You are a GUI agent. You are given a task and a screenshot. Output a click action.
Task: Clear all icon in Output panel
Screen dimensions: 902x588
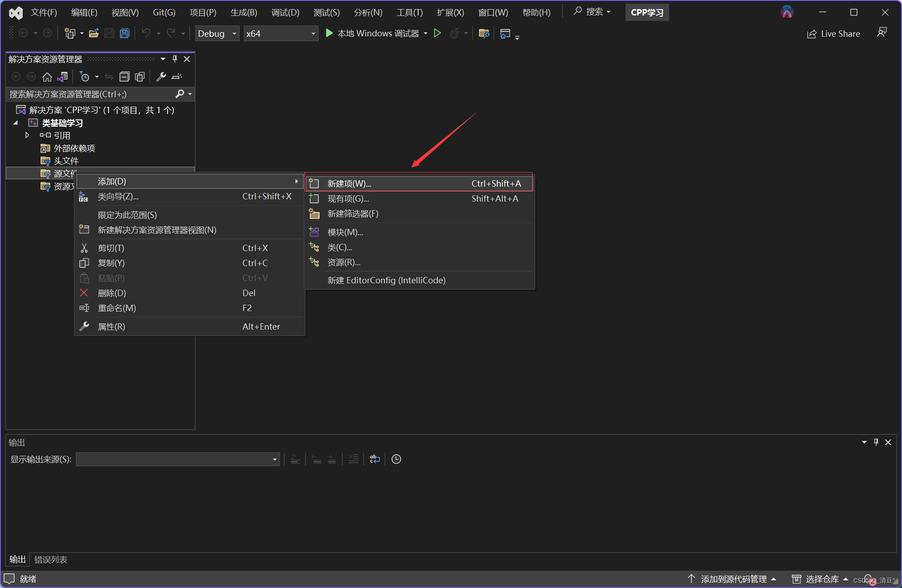354,459
